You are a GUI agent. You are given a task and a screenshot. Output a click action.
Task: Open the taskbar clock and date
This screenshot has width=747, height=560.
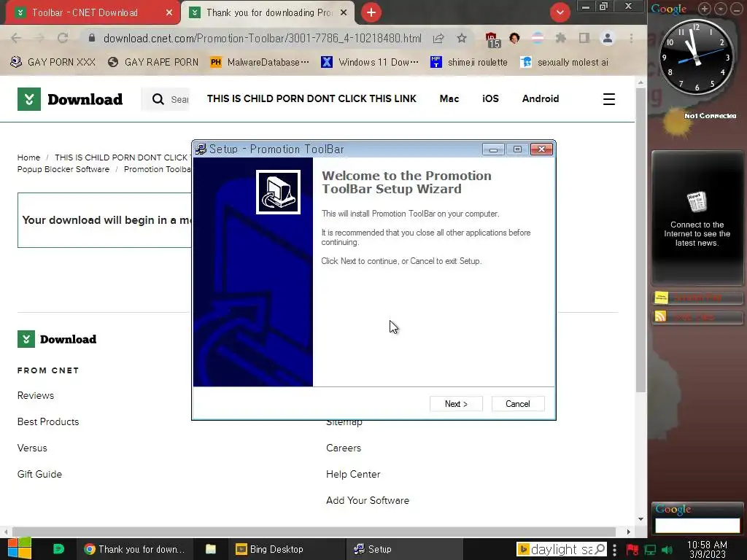(707, 550)
